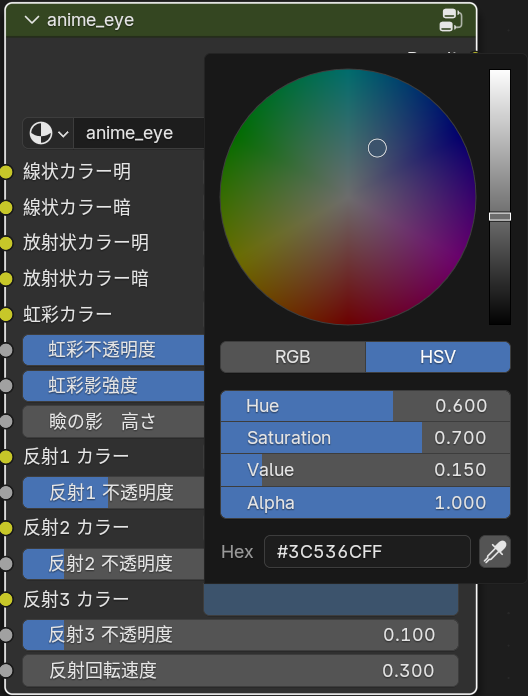Switch color mode to RGB
This screenshot has height=696, width=528.
pyautogui.click(x=293, y=357)
